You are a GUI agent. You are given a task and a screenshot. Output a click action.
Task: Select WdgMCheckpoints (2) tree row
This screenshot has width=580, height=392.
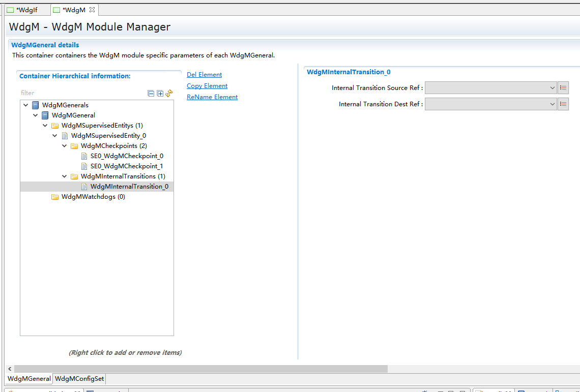tap(114, 146)
